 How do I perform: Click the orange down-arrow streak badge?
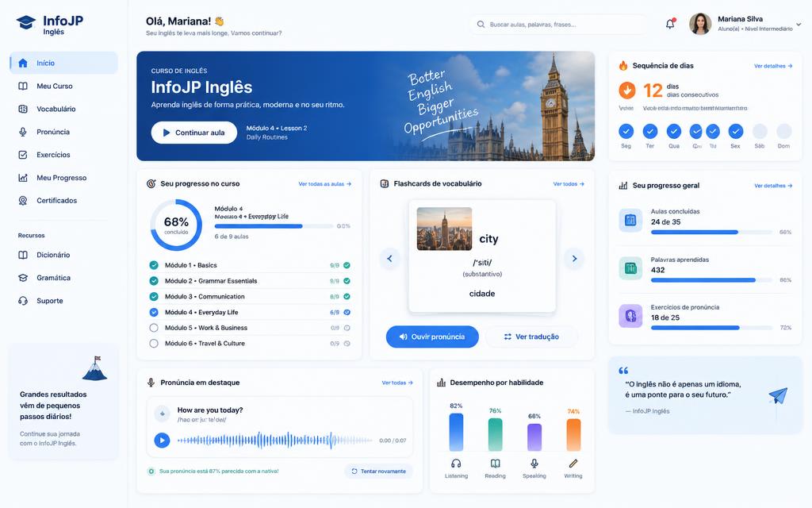(x=627, y=90)
